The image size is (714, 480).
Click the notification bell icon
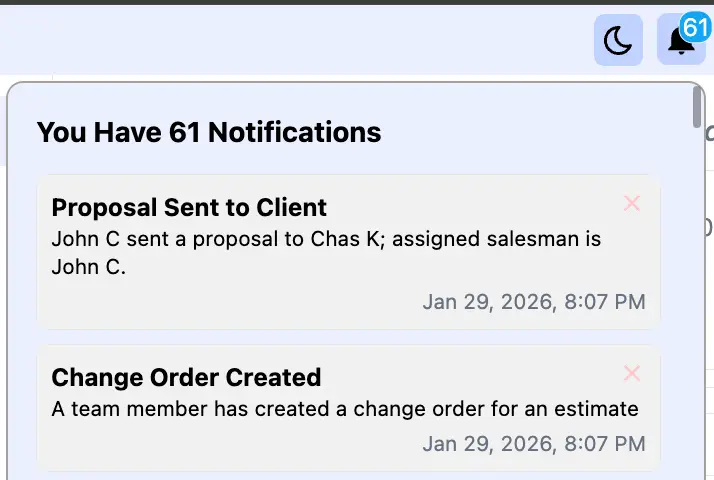point(680,43)
